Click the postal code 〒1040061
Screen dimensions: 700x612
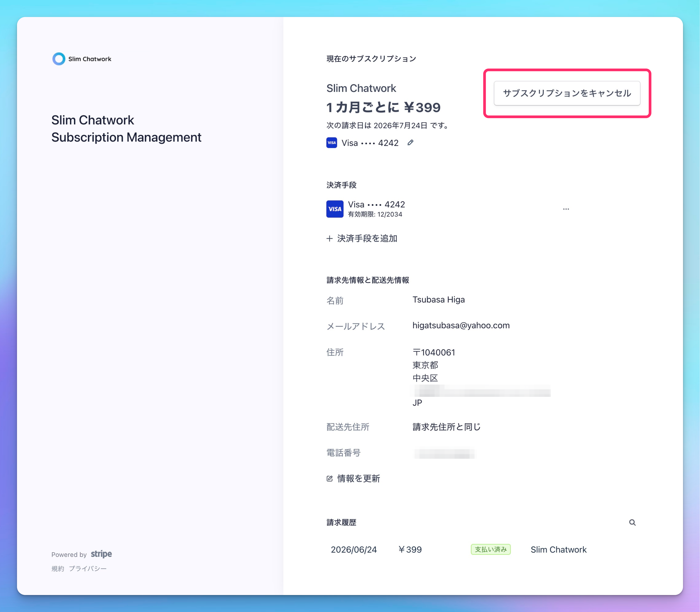(x=434, y=352)
